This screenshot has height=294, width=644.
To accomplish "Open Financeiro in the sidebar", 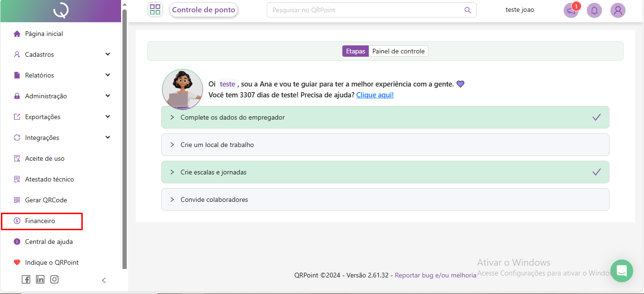I will (x=40, y=221).
